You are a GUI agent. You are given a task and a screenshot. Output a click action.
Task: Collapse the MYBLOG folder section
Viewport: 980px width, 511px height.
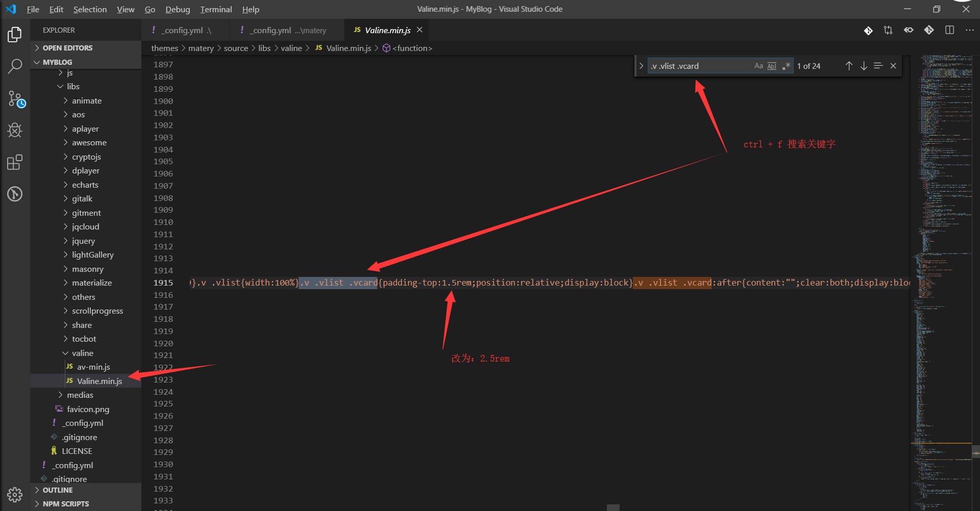(86, 62)
